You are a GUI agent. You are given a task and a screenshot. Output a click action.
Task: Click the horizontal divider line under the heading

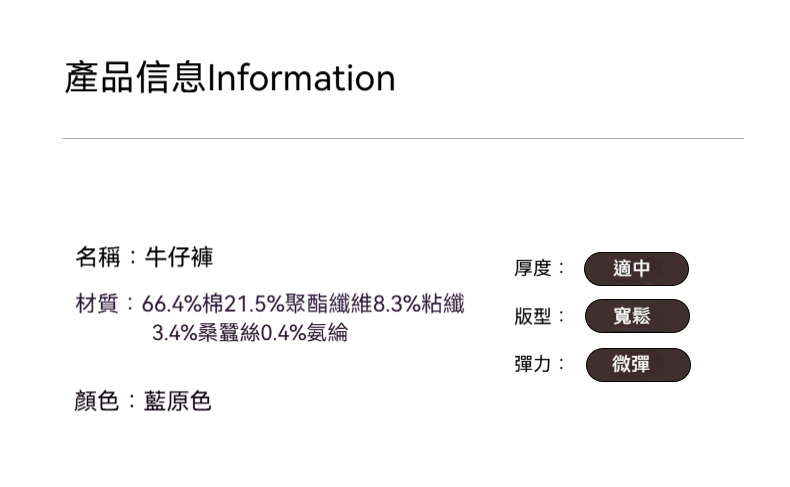(x=402, y=138)
